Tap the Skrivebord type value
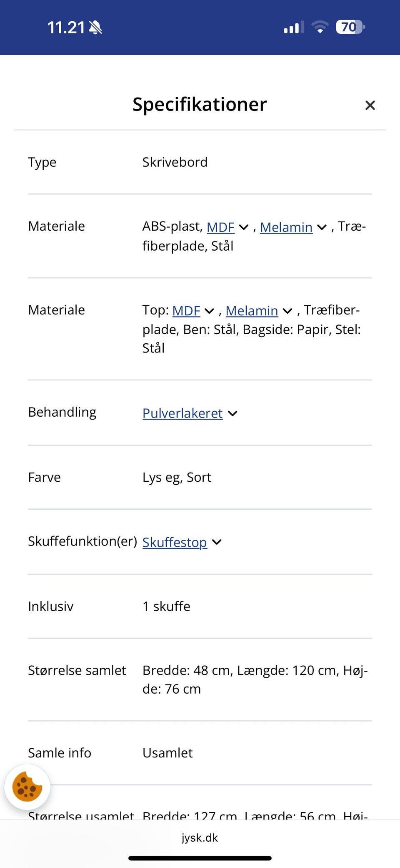Viewport: 400px width, 868px height. (175, 162)
